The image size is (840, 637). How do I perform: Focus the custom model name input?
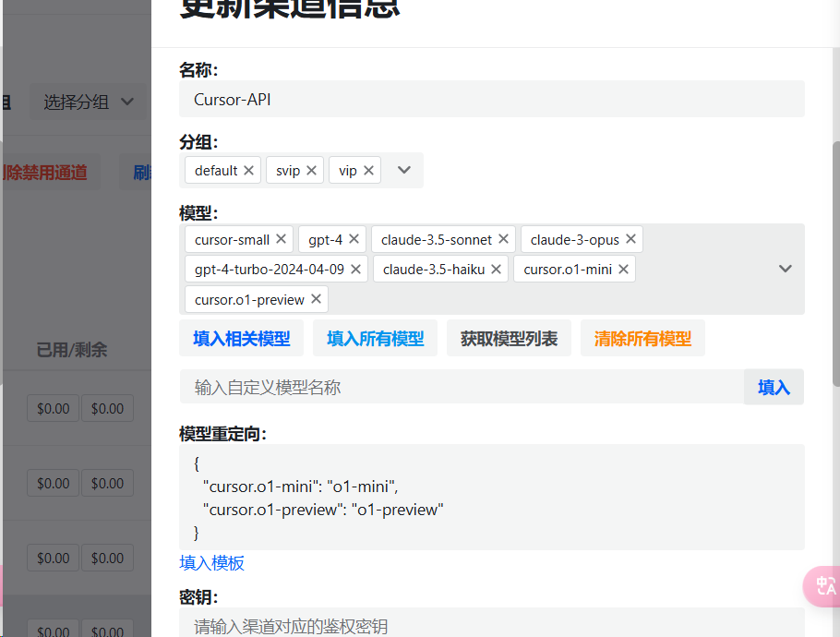click(x=462, y=387)
